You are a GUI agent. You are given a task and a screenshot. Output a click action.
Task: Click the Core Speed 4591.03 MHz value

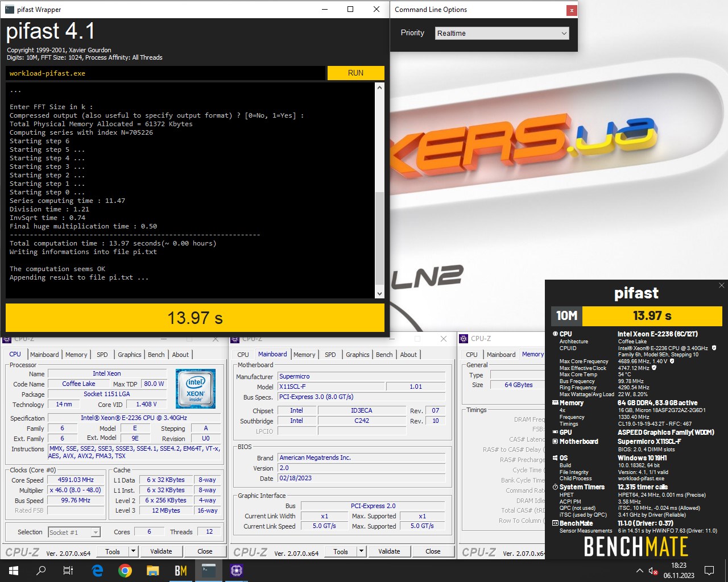pyautogui.click(x=76, y=480)
